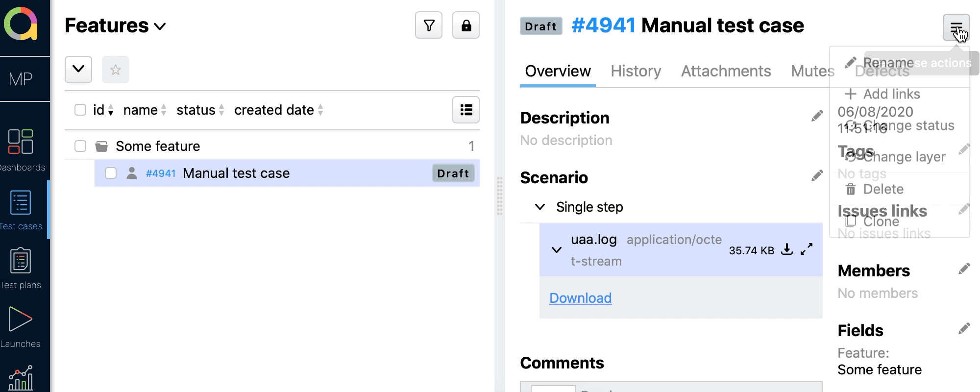Sort the list by id

pyautogui.click(x=103, y=110)
